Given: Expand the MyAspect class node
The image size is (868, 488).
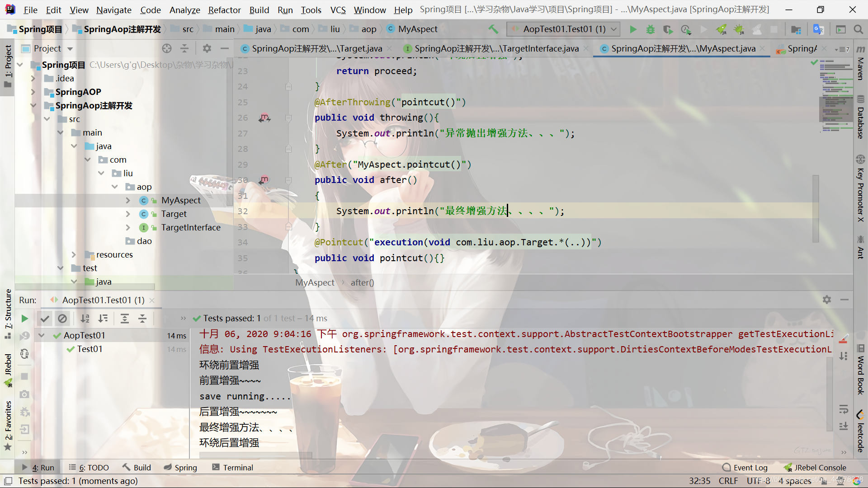Looking at the screenshot, I should point(128,201).
